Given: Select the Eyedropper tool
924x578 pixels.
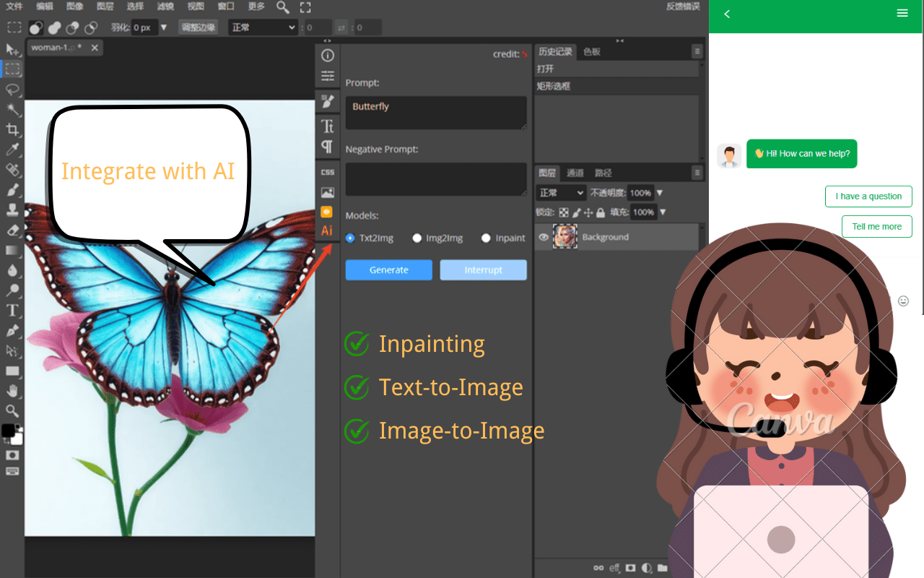Looking at the screenshot, I should (12, 150).
